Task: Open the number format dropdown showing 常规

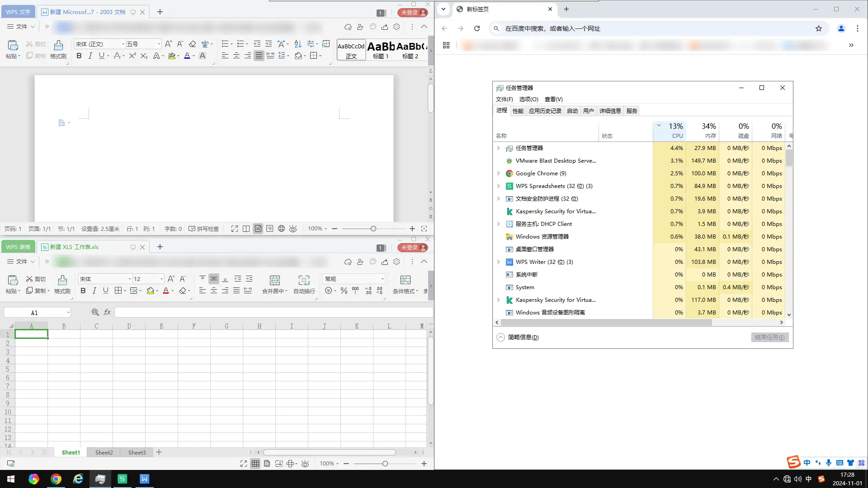Action: (382, 279)
